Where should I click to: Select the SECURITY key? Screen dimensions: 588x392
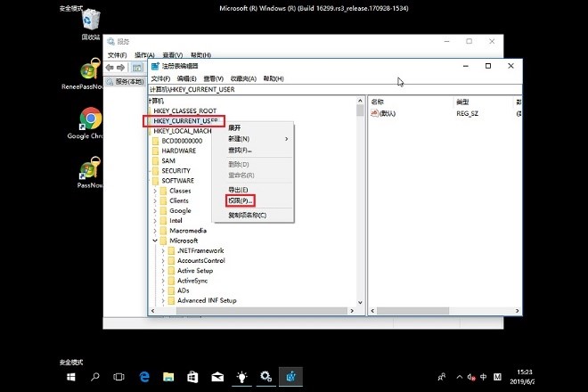176,171
